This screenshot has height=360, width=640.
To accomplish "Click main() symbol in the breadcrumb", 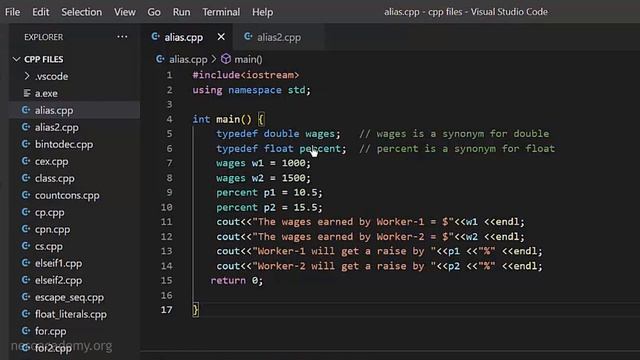I will (248, 60).
